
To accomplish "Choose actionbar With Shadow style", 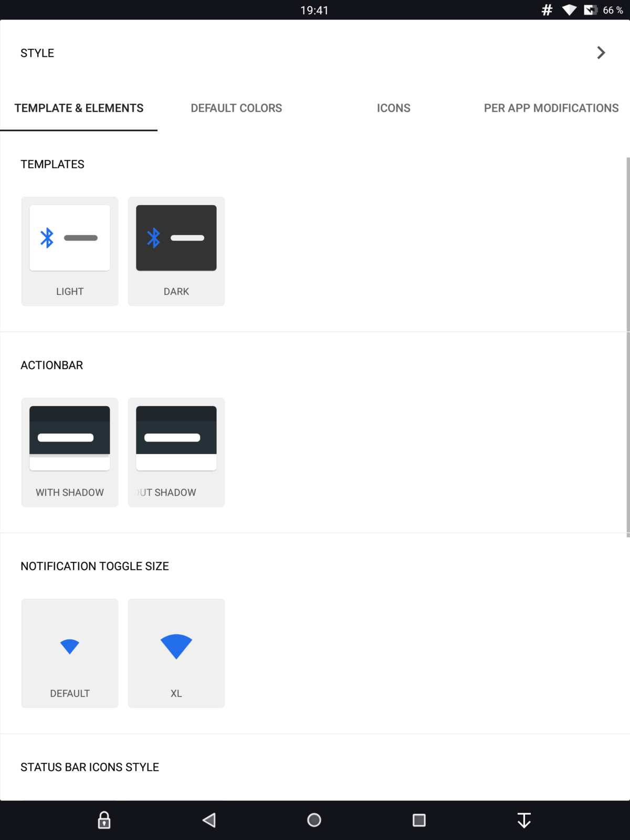I will (70, 452).
